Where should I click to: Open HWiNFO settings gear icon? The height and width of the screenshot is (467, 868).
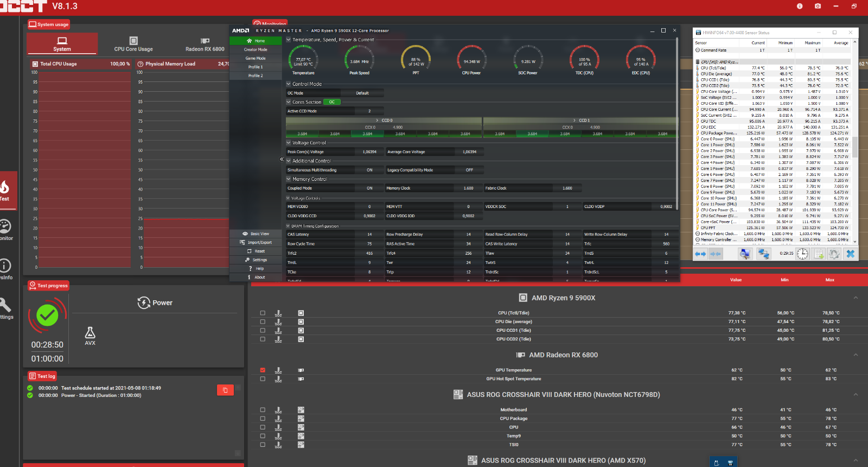pyautogui.click(x=834, y=254)
